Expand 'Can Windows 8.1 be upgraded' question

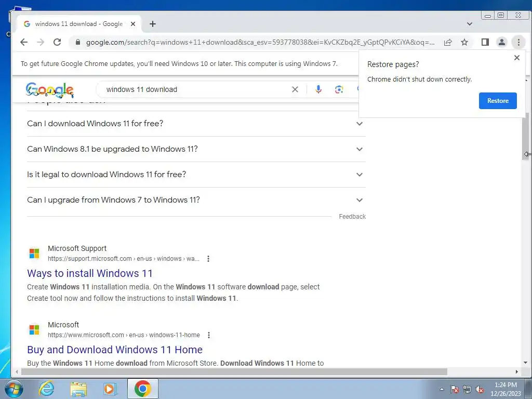pyautogui.click(x=196, y=149)
